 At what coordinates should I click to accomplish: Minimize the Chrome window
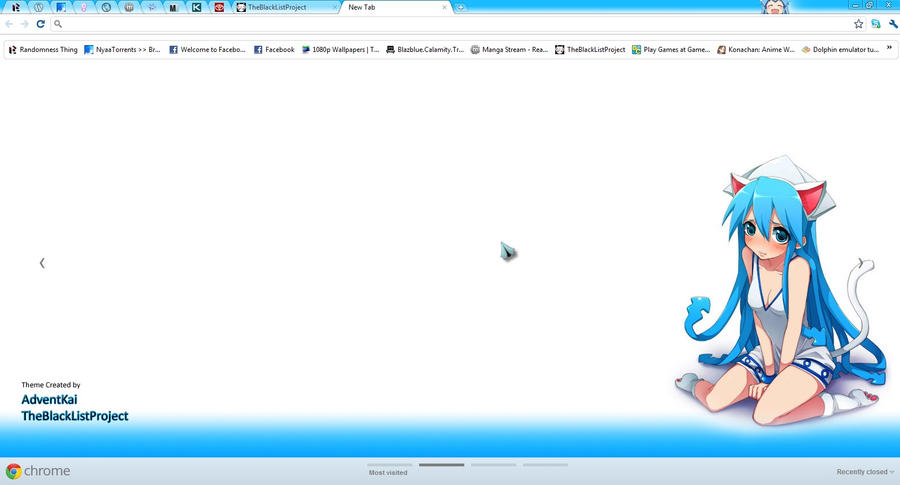coord(855,5)
